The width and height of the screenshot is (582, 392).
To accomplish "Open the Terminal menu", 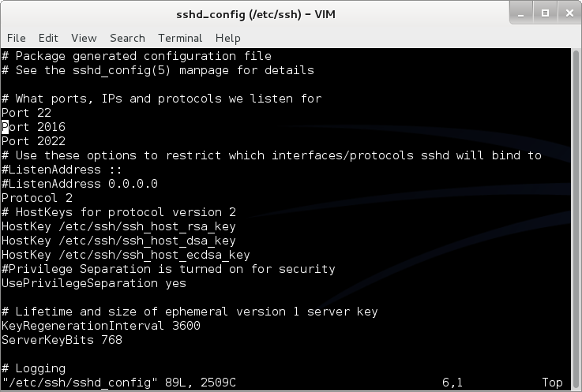I will tap(180, 38).
